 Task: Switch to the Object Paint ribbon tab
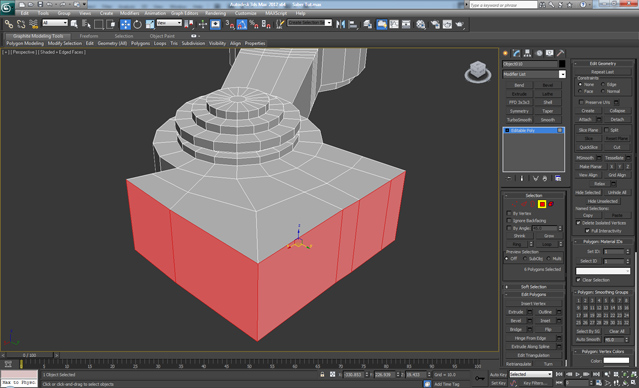(x=162, y=36)
